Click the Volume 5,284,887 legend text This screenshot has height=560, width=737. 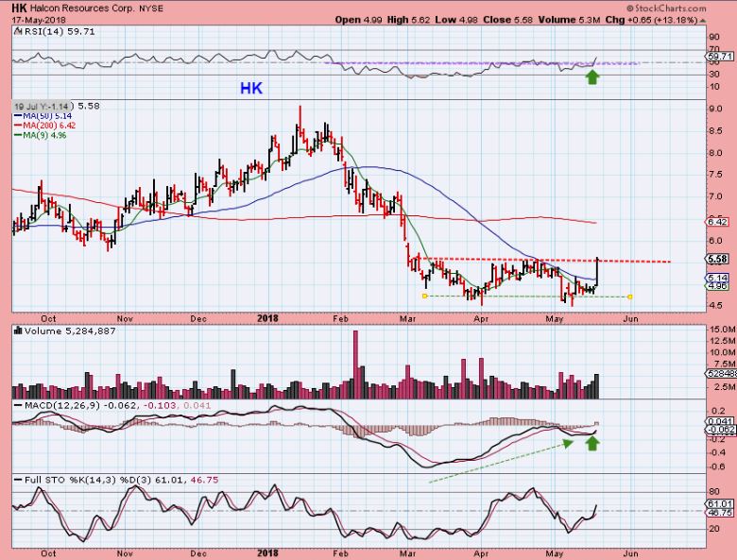click(70, 331)
